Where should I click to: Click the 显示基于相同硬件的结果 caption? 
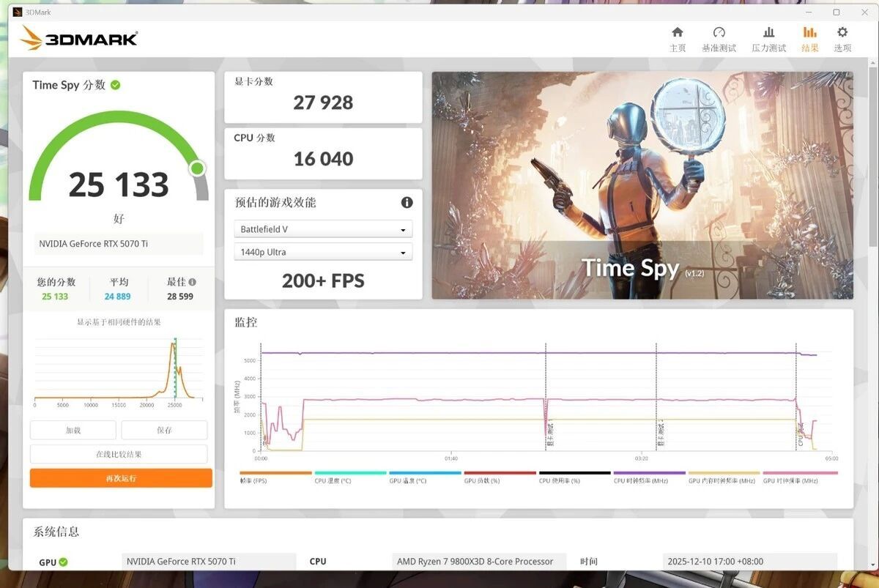coord(119,322)
